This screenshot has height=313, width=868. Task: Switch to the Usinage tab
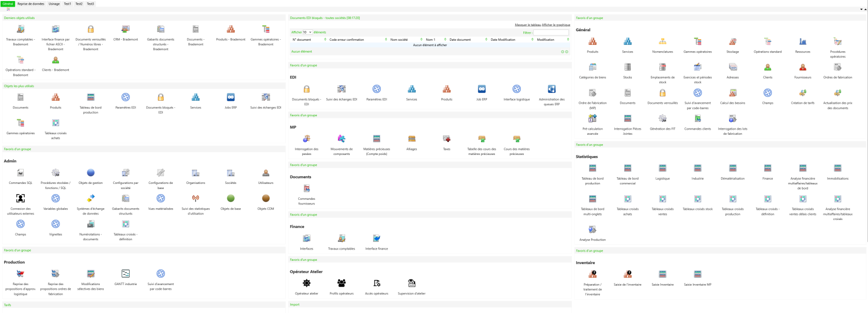pyautogui.click(x=54, y=4)
